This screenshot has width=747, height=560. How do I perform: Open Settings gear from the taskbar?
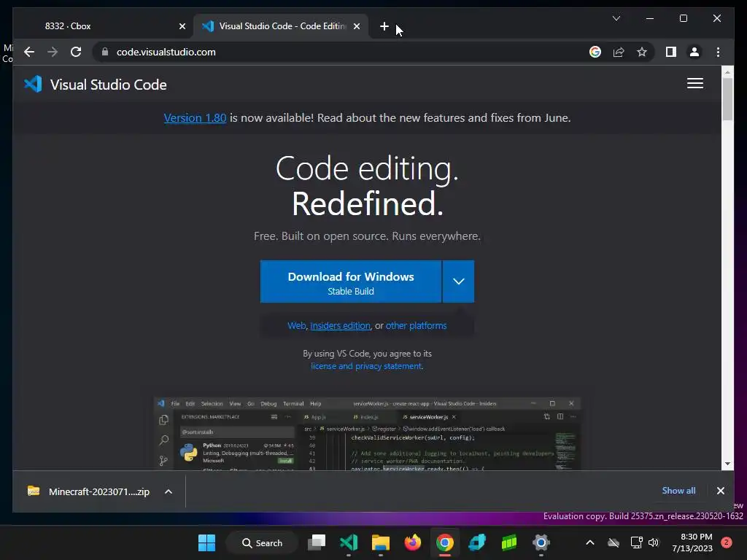point(541,542)
